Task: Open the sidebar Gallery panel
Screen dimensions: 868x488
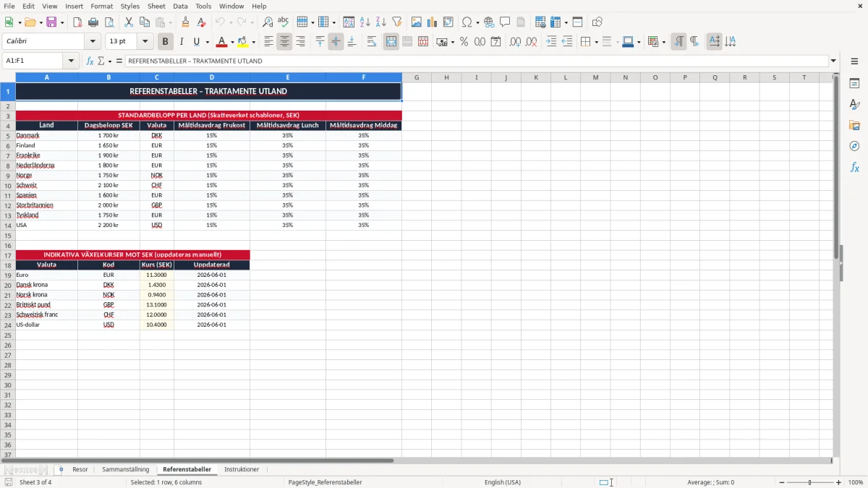Action: pyautogui.click(x=854, y=125)
